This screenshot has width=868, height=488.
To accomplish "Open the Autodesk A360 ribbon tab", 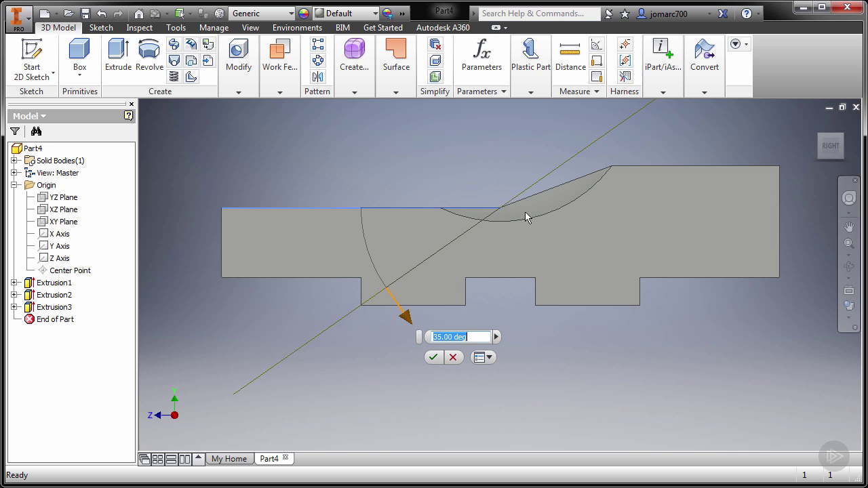I will coord(443,28).
